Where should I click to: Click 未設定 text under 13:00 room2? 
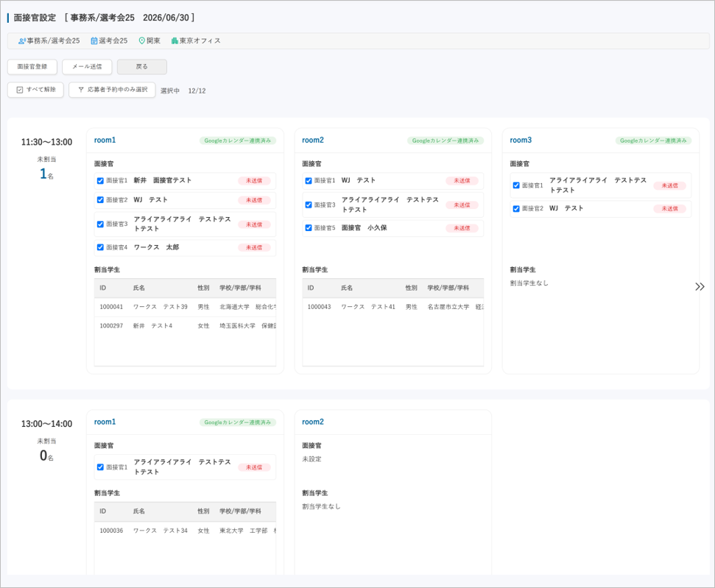[x=311, y=459]
